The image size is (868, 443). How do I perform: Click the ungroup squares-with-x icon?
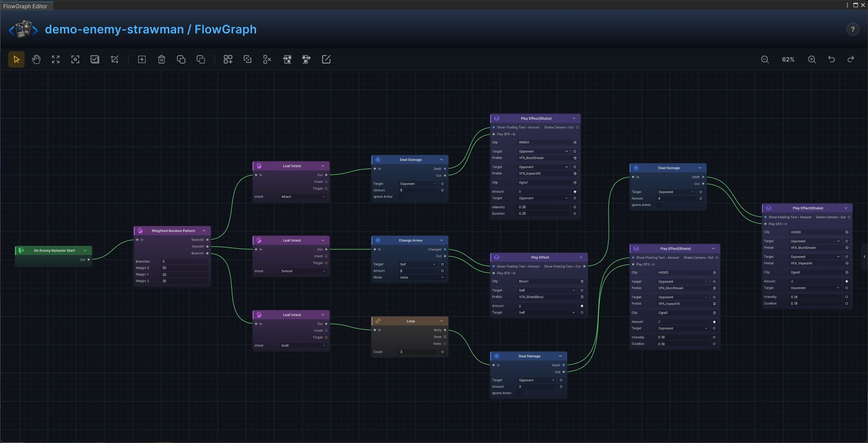click(x=267, y=59)
